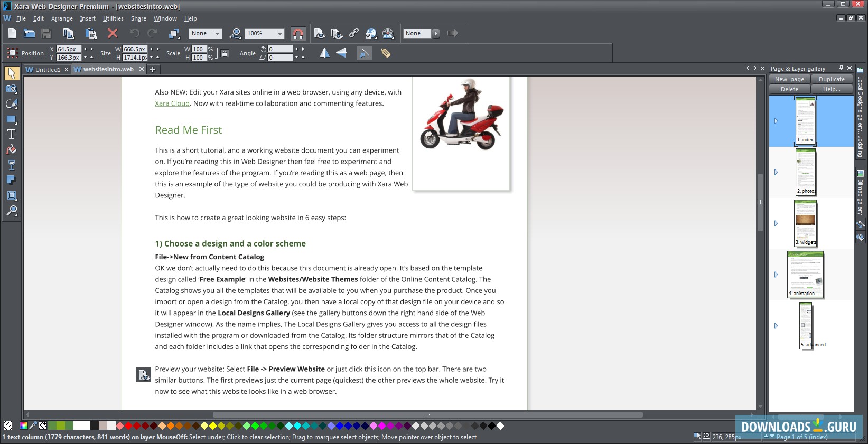Click the Delete page button
Screen dimensions: 868x444
790,89
